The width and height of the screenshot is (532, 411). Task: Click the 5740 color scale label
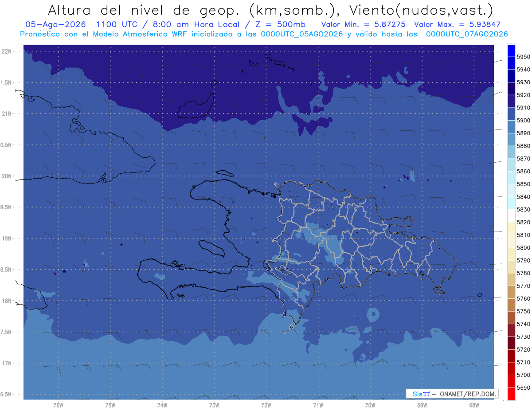[x=524, y=324]
